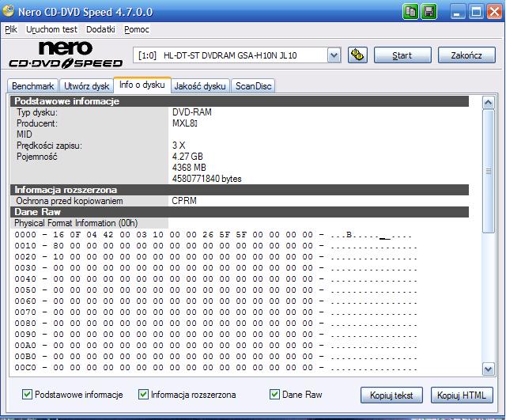Screen dimensions: 506x420
Task: Click the Producent label
Action: [x=37, y=123]
